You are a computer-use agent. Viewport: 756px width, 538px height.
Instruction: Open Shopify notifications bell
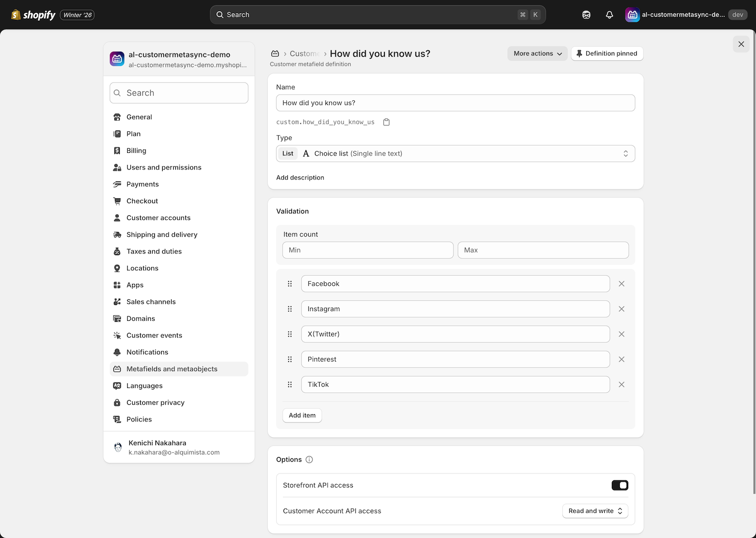609,15
